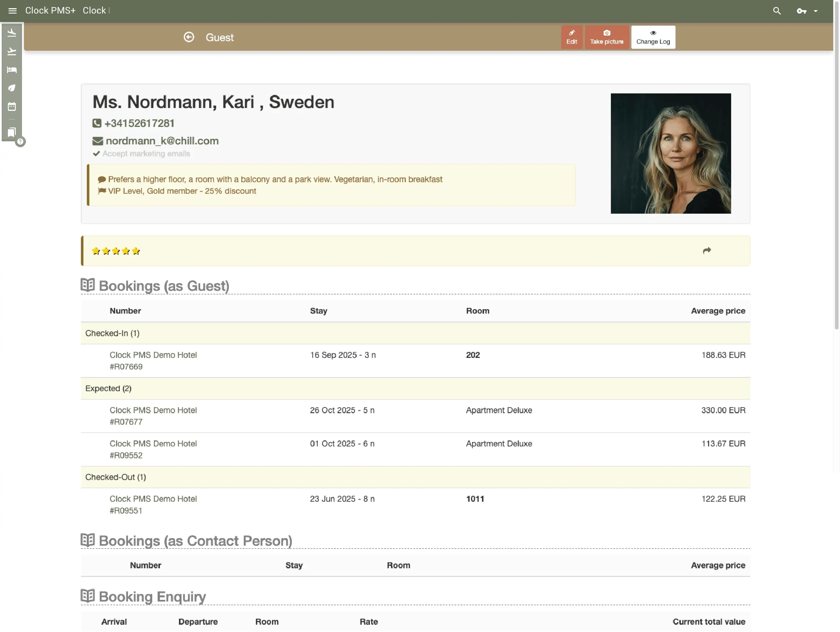Click the share arrow on the rating banner

tap(707, 251)
